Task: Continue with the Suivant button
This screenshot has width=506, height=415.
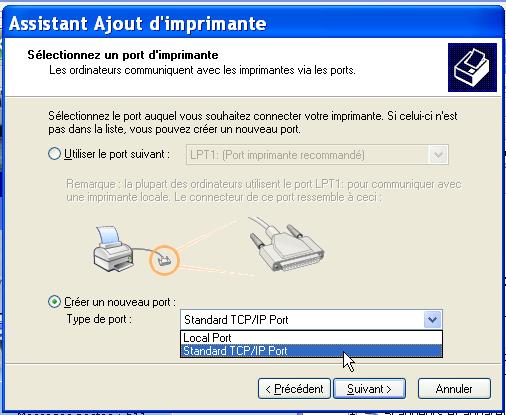Action: (369, 389)
